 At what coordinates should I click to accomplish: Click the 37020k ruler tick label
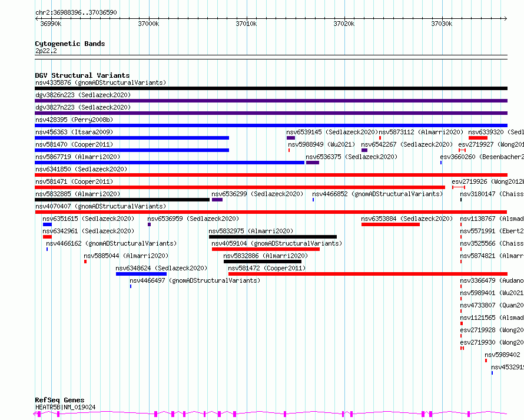pyautogui.click(x=344, y=24)
